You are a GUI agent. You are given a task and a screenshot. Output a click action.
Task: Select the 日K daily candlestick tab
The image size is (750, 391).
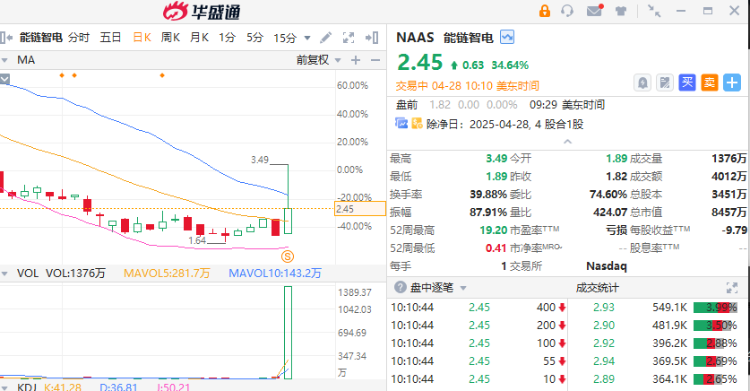[x=142, y=37]
